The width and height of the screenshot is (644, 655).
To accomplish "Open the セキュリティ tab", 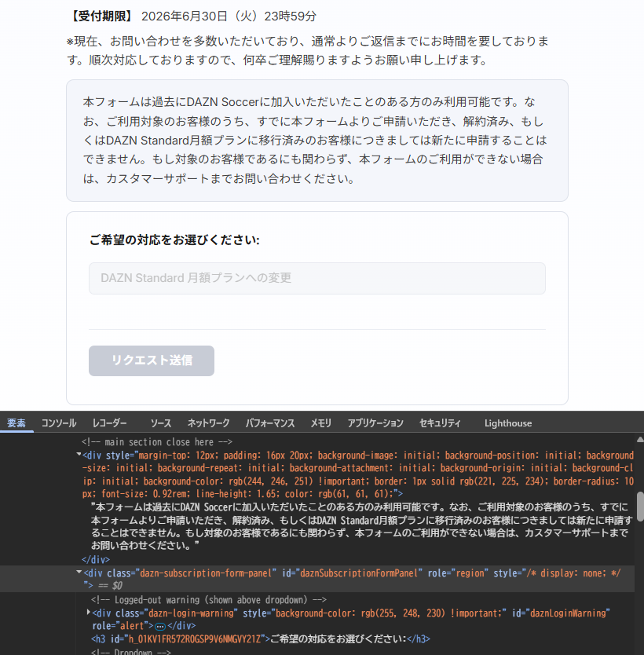I will [440, 423].
